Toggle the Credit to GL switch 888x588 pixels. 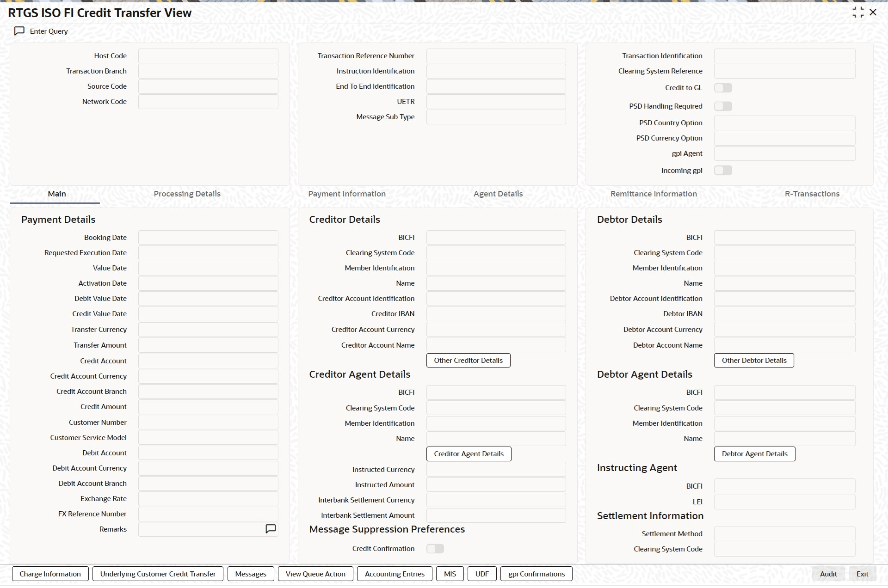tap(723, 88)
